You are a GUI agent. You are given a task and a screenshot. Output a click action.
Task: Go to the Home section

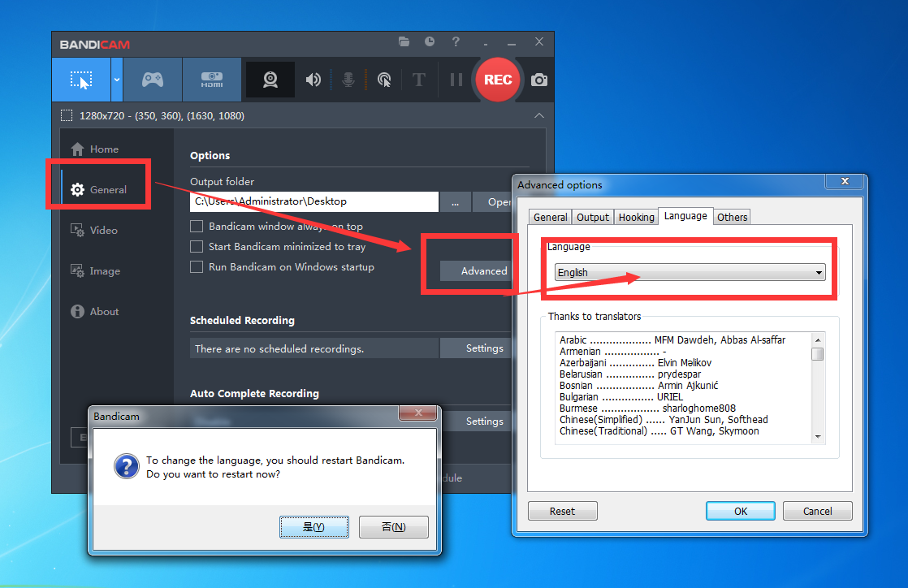coord(95,149)
